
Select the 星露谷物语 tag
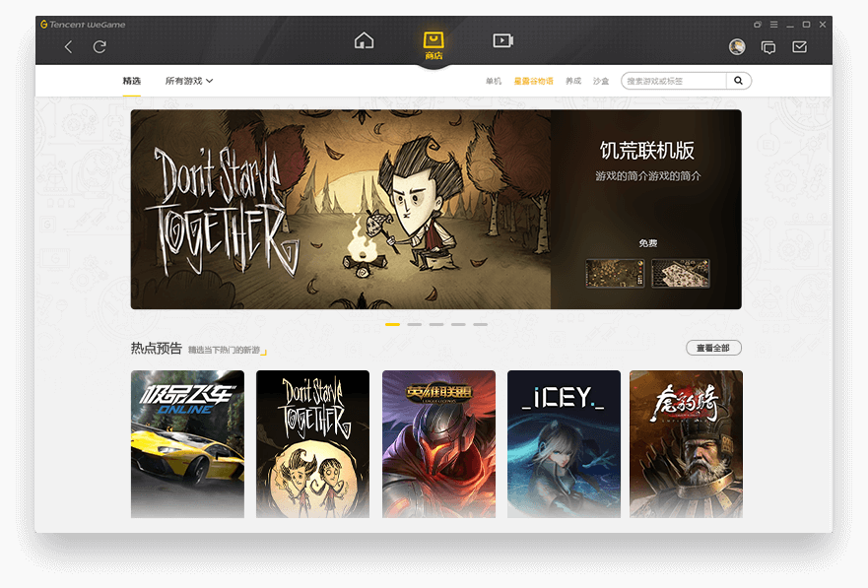click(x=534, y=81)
